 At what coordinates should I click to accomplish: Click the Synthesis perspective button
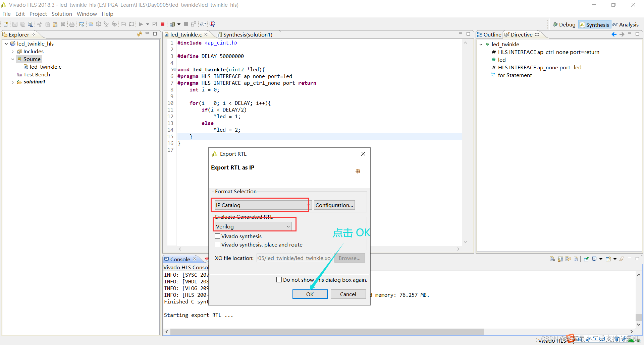(594, 24)
